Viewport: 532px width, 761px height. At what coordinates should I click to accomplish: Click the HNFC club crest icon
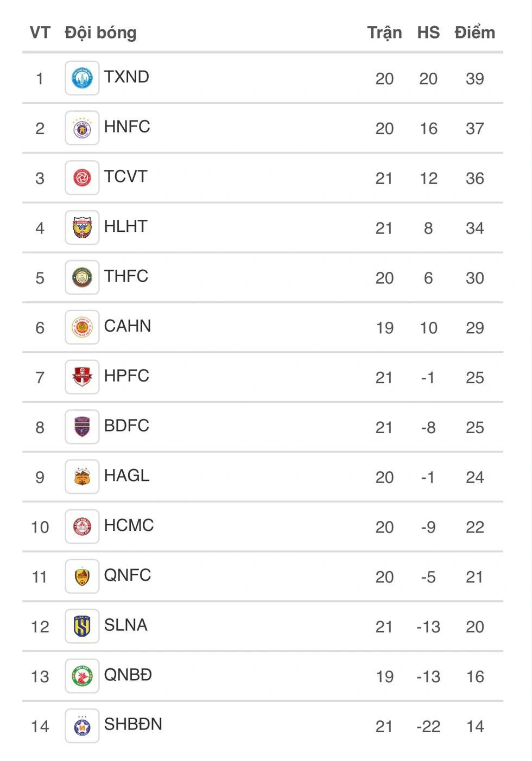coord(82,128)
